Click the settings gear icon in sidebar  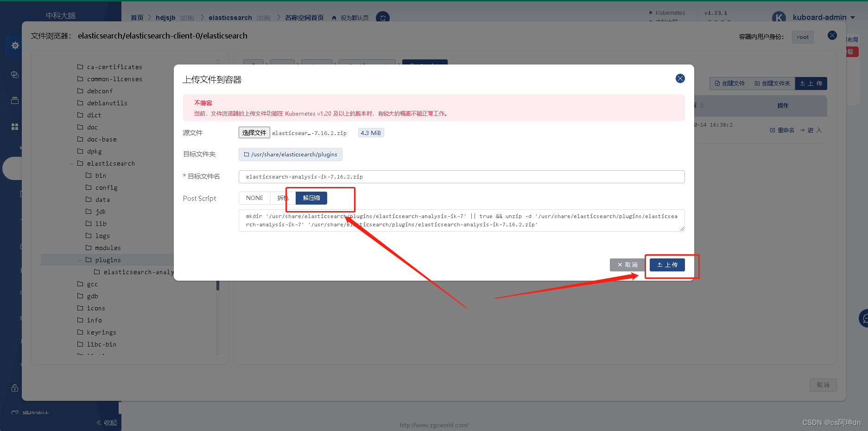pos(15,45)
